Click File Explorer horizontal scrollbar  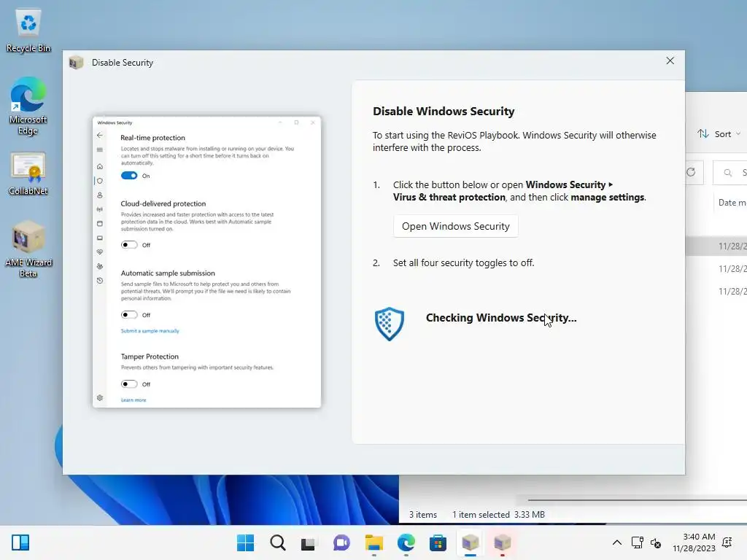637,500
